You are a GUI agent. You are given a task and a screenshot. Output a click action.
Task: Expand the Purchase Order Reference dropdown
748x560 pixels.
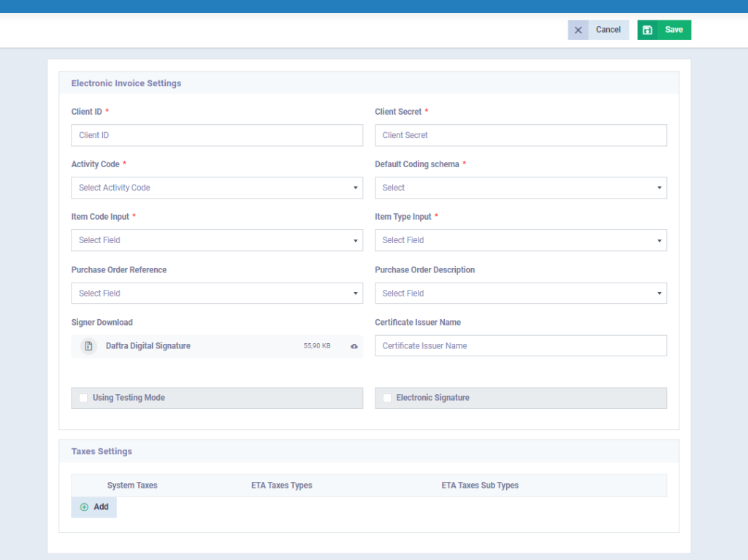pyautogui.click(x=217, y=294)
